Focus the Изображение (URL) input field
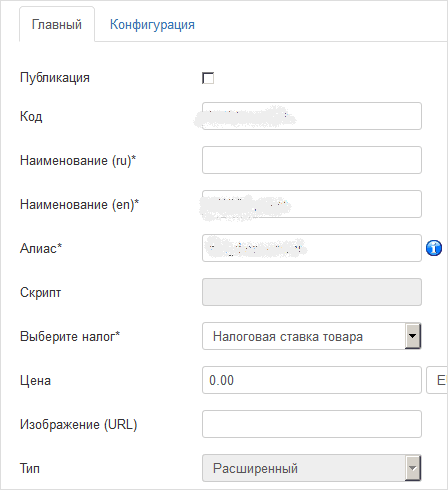The width and height of the screenshot is (448, 490). (312, 424)
